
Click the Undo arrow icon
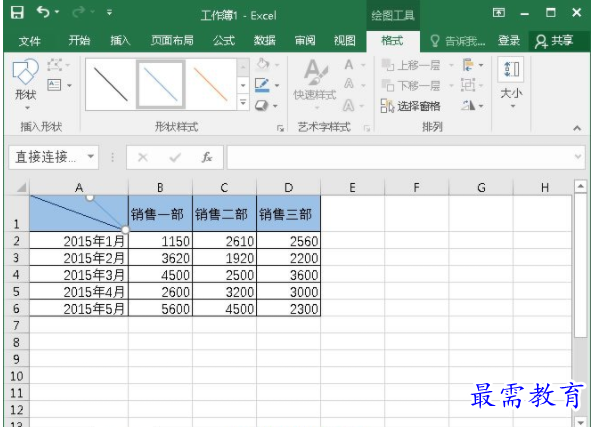click(x=43, y=12)
